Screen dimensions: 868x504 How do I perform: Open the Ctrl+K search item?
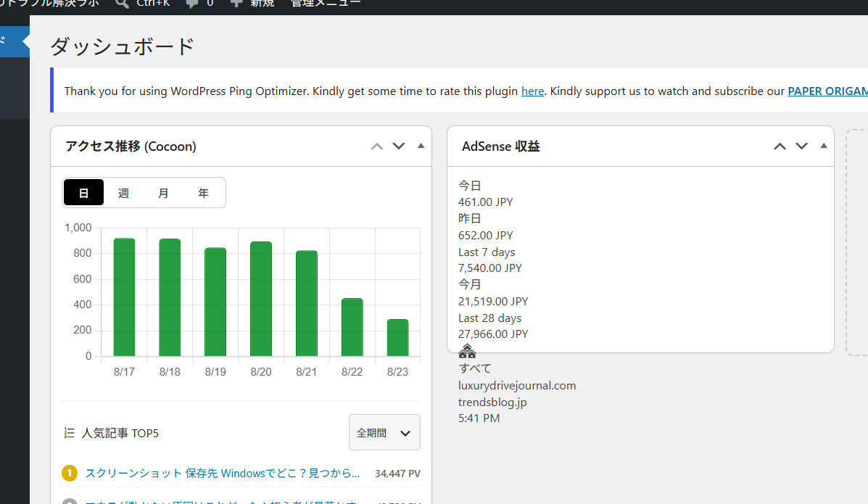[153, 3]
